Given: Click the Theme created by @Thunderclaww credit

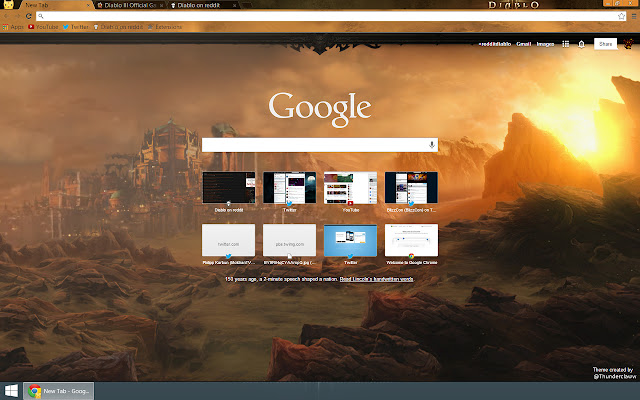Looking at the screenshot, I should coord(613,373).
